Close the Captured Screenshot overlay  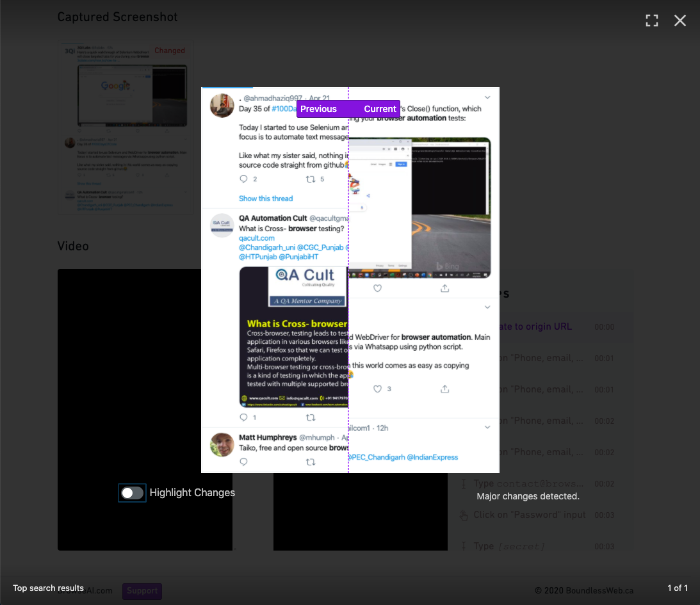coord(680,20)
